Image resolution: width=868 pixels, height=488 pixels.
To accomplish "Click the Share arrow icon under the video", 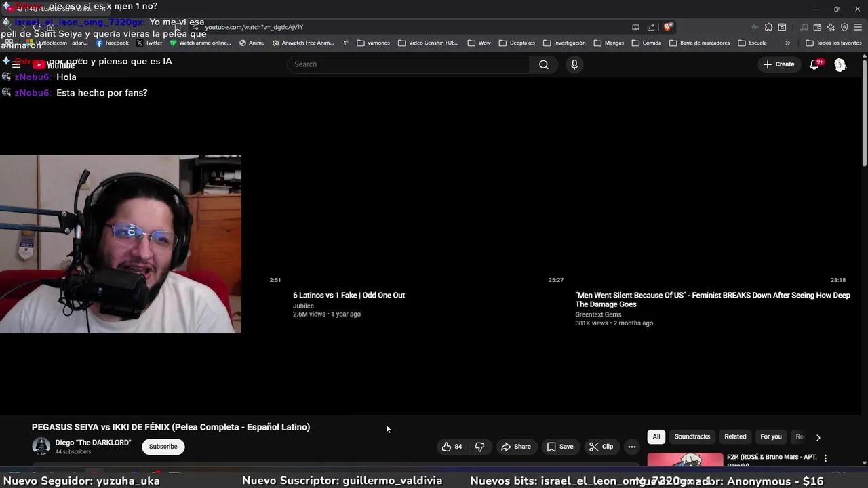I will click(x=506, y=446).
